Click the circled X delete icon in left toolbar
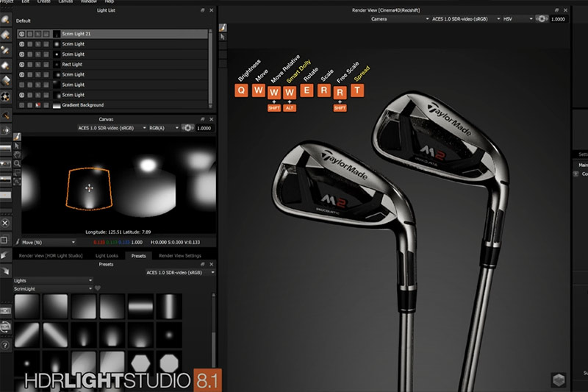The height and width of the screenshot is (392, 588). (5, 223)
